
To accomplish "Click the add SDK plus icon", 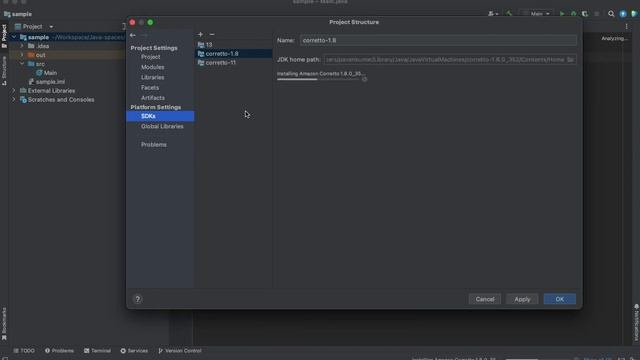I will point(200,34).
